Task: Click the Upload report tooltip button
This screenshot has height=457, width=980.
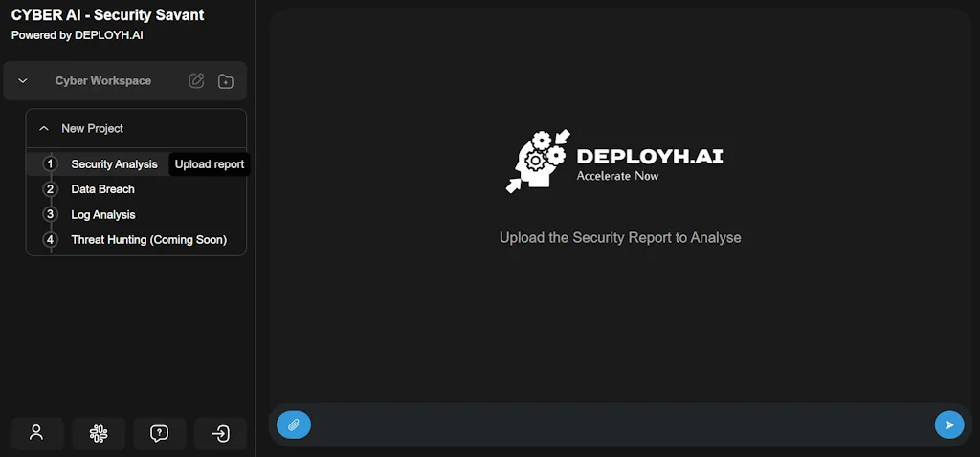Action: point(210,164)
